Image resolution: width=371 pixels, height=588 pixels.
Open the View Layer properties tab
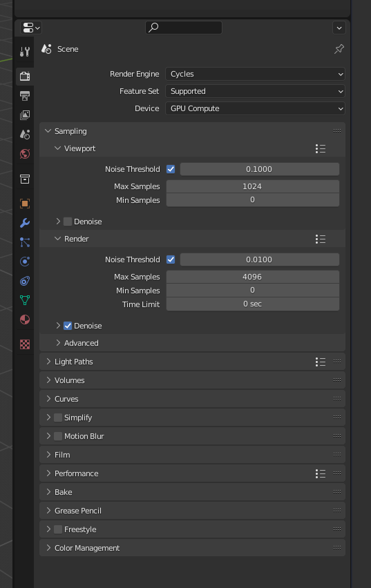tap(25, 115)
